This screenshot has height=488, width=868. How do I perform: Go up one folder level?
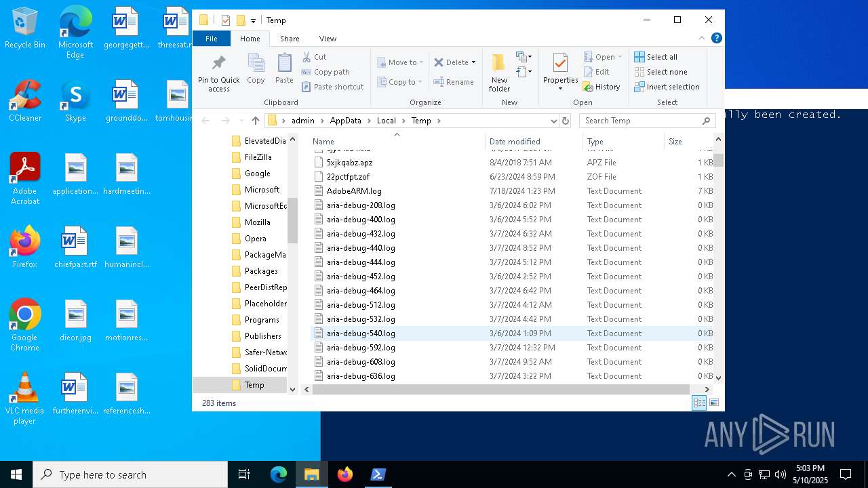pos(256,121)
